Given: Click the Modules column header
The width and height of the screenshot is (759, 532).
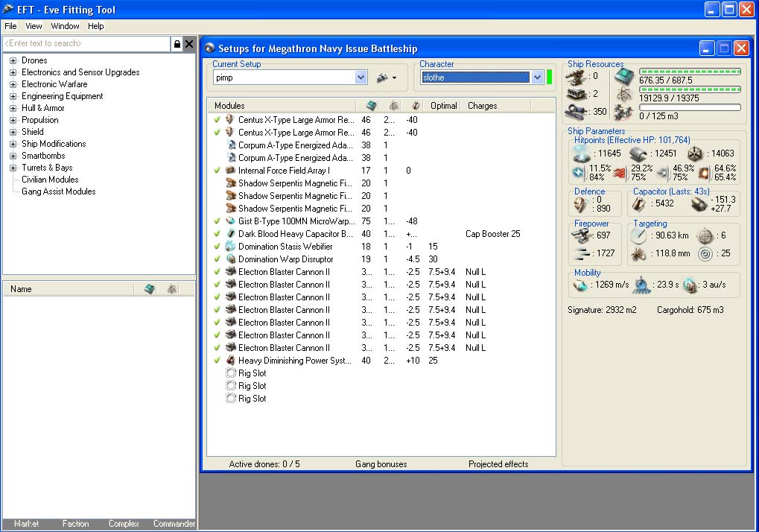Looking at the screenshot, I should (282, 106).
